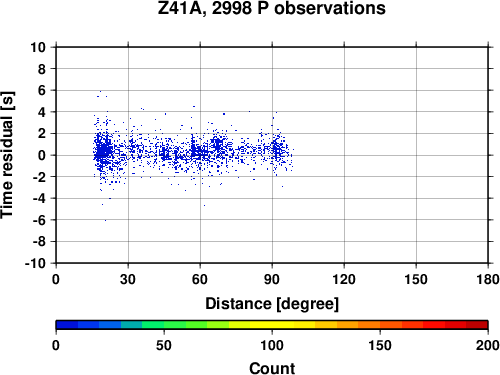The image size is (500, 375).
Task: Click the dense data cluster near 20 degrees
Action: pos(103,151)
